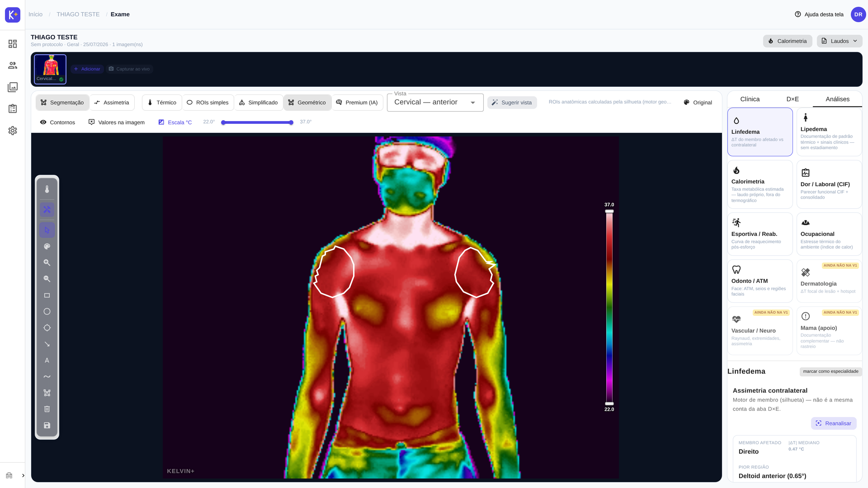Open the Laudos dropdown menu
This screenshot has width=868, height=488.
coord(840,41)
